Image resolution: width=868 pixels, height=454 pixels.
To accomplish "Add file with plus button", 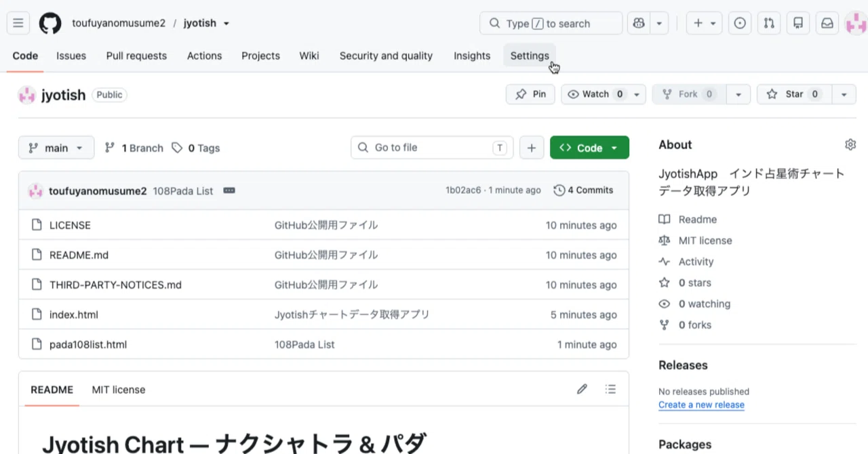I will [x=532, y=148].
